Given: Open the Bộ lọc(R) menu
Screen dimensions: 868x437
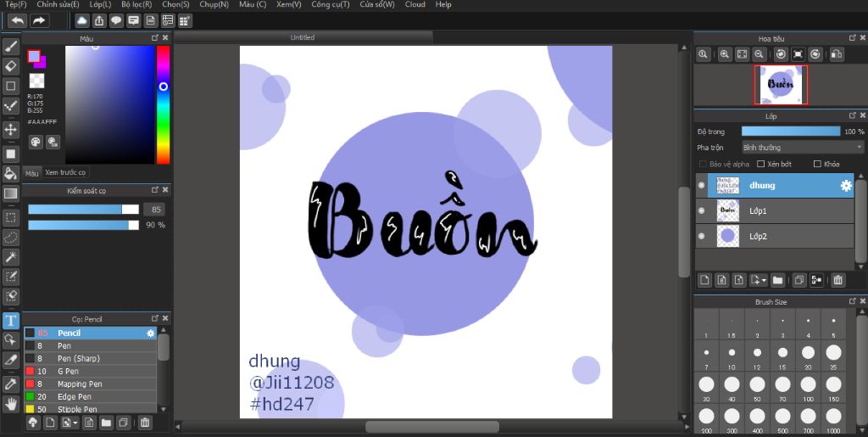Looking at the screenshot, I should point(136,4).
